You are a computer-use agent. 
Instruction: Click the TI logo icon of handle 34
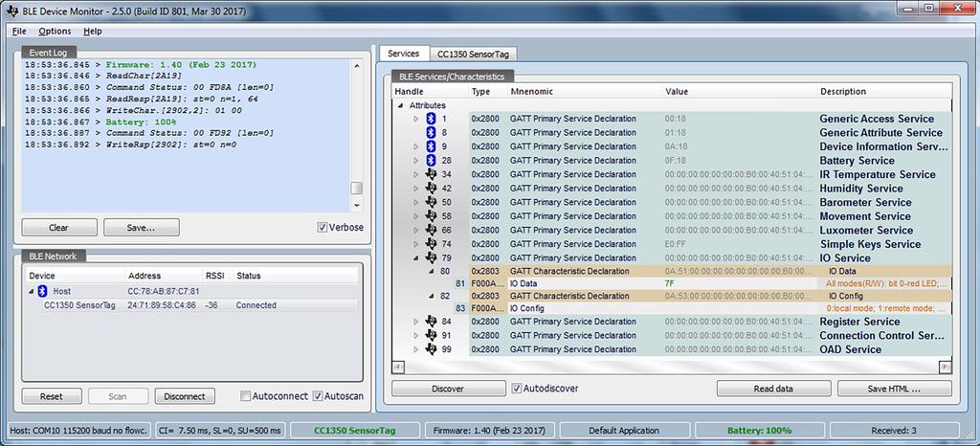[x=431, y=174]
